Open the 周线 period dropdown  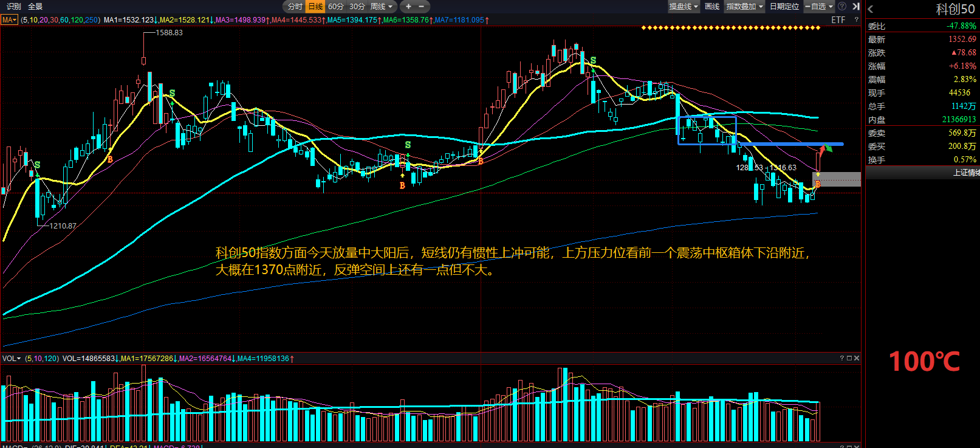tap(382, 7)
